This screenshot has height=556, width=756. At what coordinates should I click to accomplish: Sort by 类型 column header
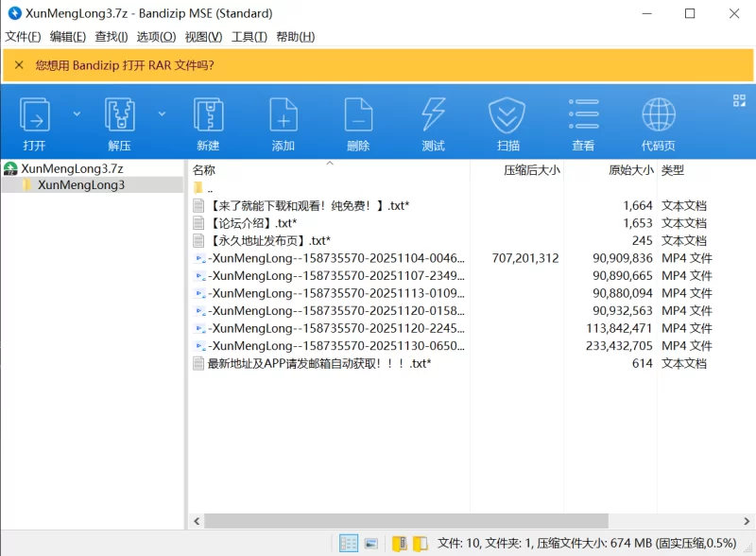[672, 170]
